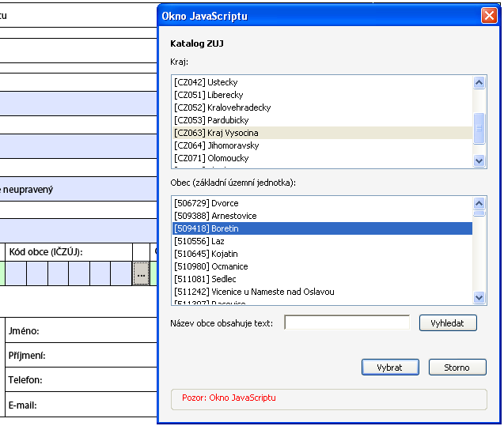Click the E-mail field row in form
Image resolution: width=504 pixels, height=426 pixels.
pos(81,405)
